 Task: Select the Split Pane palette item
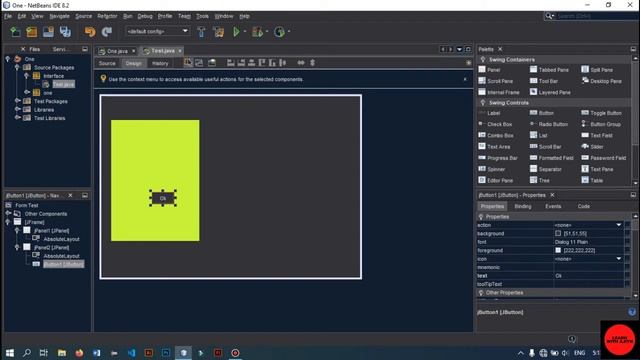pos(598,70)
